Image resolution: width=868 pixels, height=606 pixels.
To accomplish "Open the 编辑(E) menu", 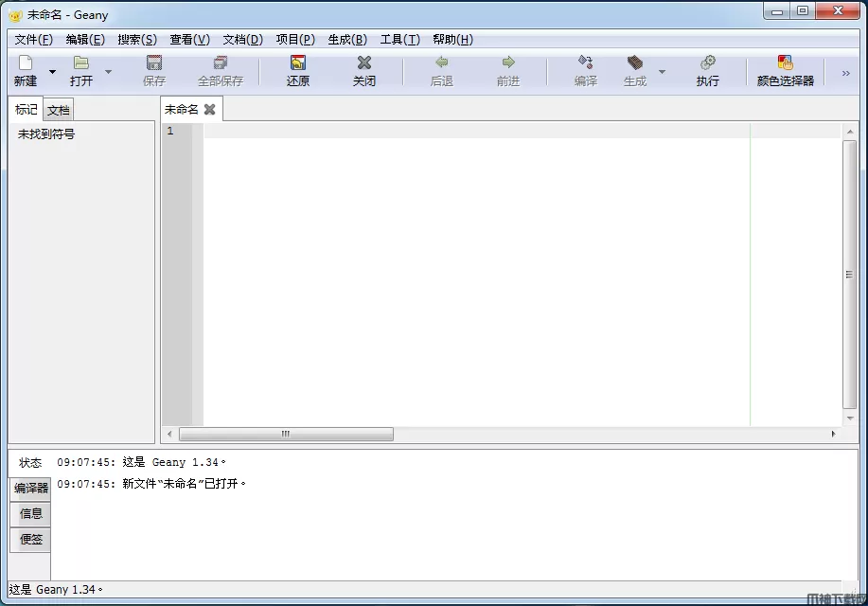I will click(85, 40).
